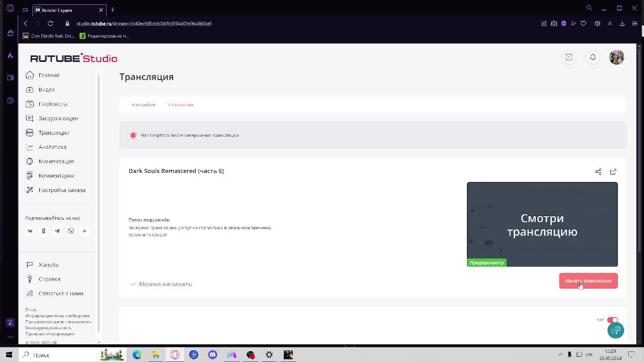This screenshot has width=644, height=362.
Task: Open Плейлисты in the sidebar
Action: click(x=53, y=104)
